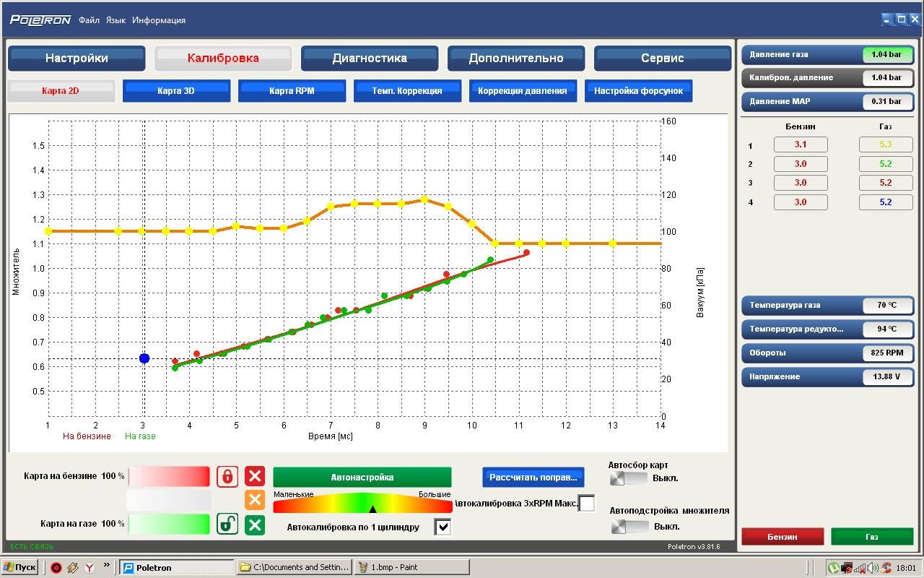
Task: Toggle the Автосбор карт switch
Action: 628,478
